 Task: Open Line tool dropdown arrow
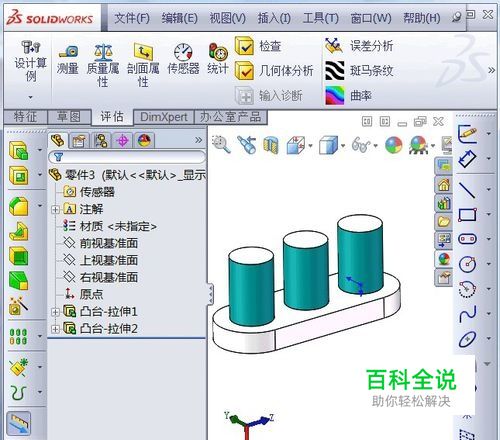click(x=489, y=190)
